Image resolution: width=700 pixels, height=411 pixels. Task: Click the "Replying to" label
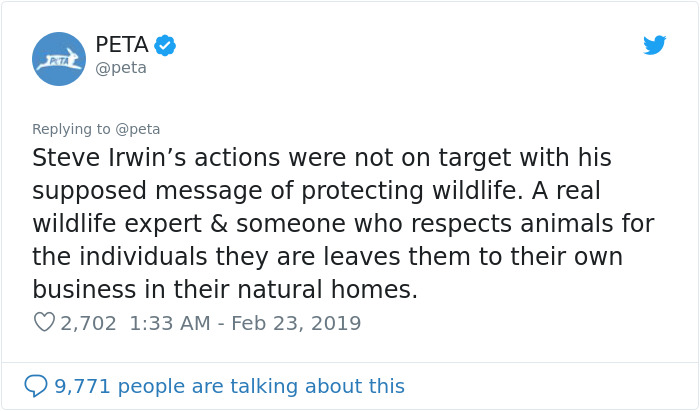click(x=71, y=129)
